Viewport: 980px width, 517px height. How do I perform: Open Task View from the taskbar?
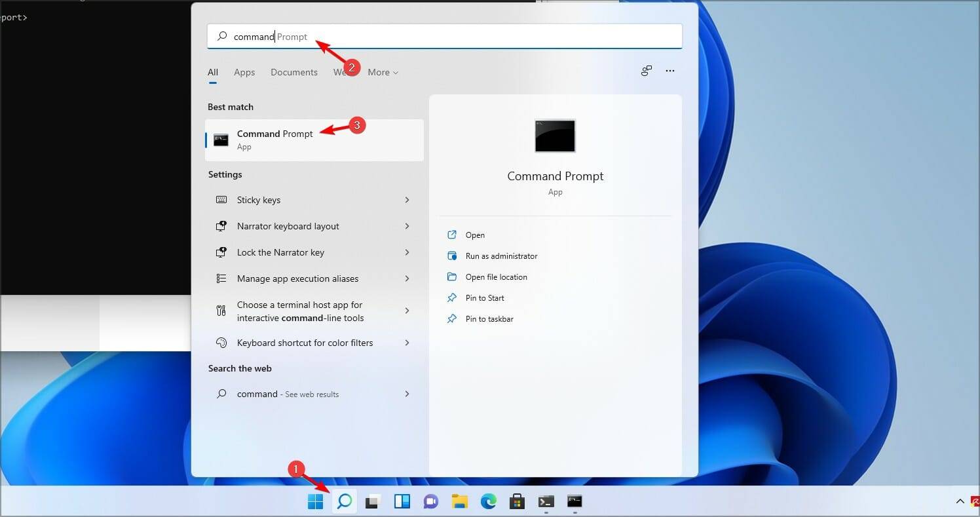373,502
